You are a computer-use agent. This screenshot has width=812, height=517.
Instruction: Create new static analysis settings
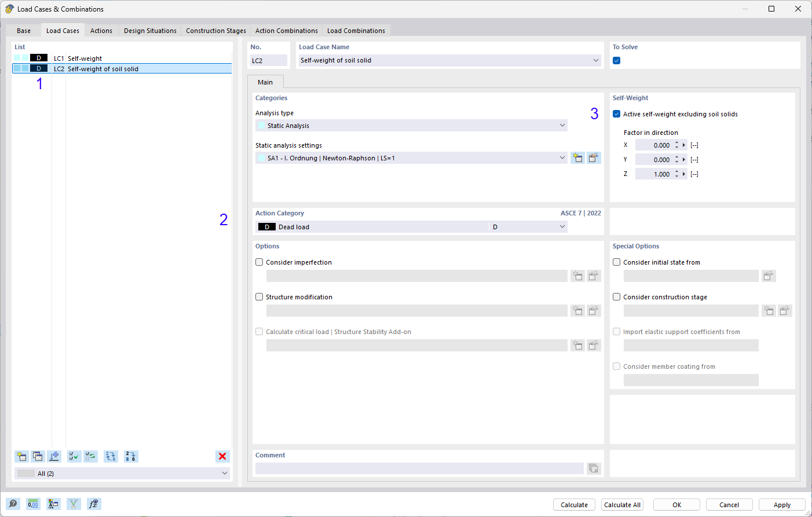(577, 158)
